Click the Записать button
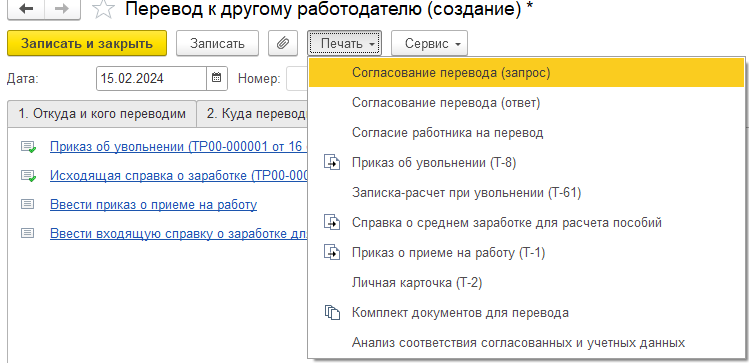The image size is (749, 363). tap(217, 43)
